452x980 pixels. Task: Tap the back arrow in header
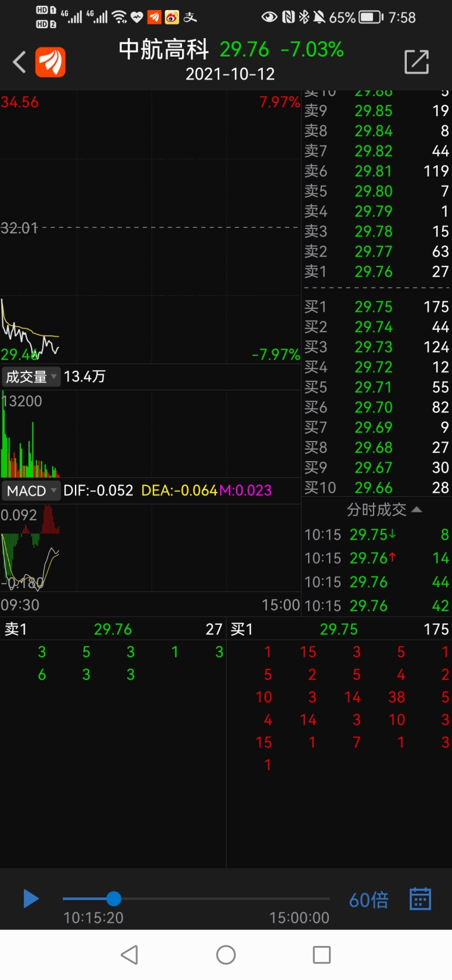coord(20,62)
